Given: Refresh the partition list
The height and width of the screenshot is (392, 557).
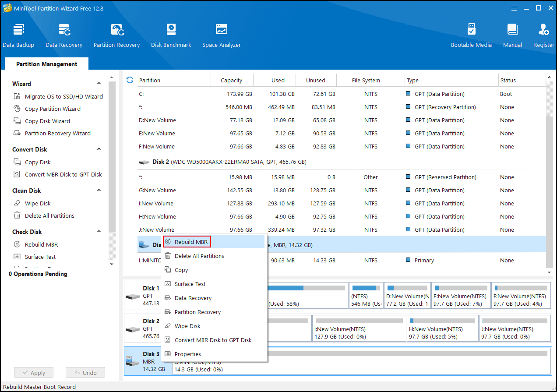Looking at the screenshot, I should coord(130,80).
